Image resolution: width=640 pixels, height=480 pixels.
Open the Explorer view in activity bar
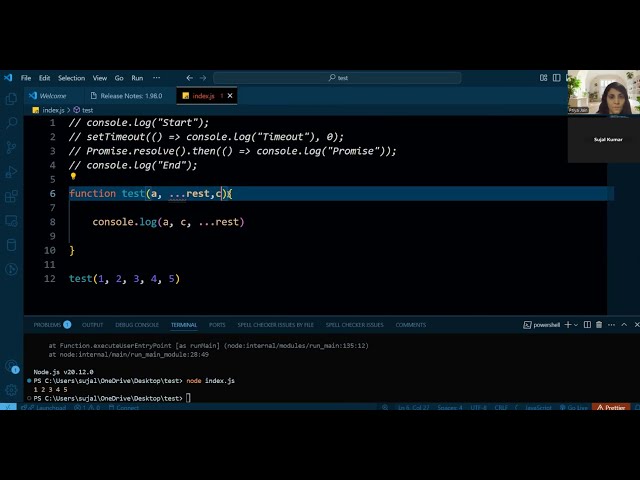11,99
